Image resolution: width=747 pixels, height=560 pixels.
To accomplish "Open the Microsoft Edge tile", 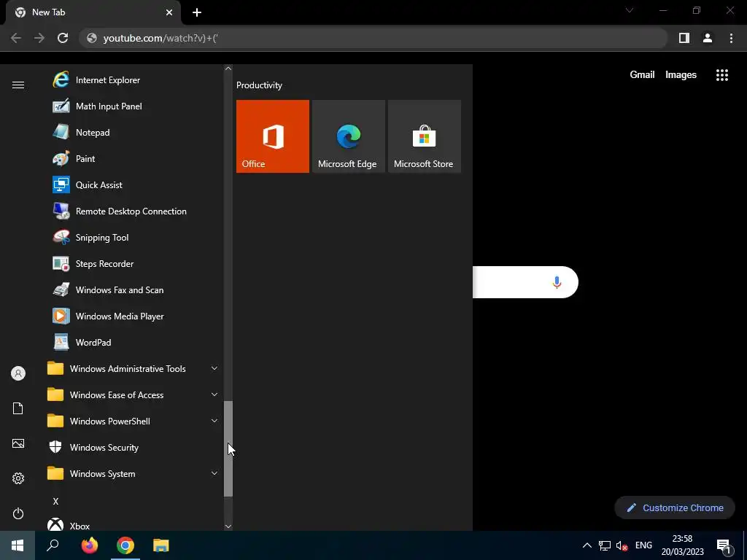I will click(x=348, y=136).
